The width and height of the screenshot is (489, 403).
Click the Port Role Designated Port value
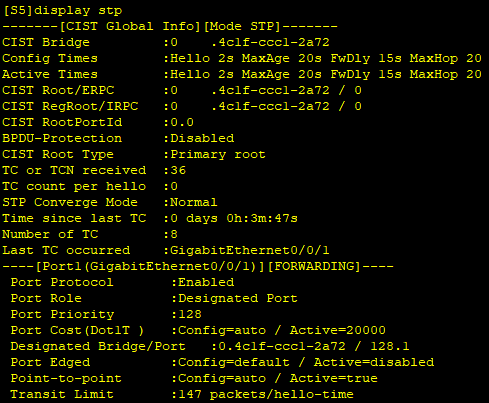click(x=238, y=298)
